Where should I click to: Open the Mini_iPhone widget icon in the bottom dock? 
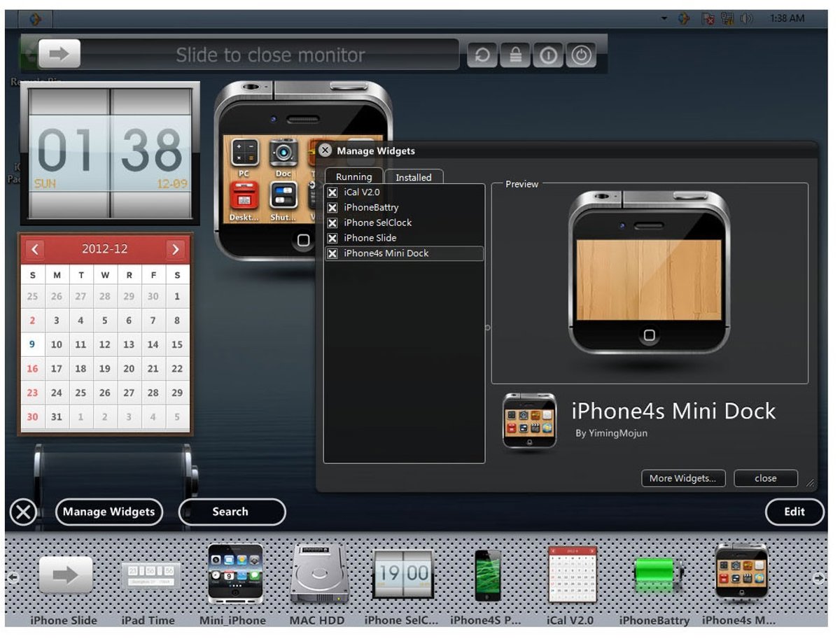pos(233,574)
